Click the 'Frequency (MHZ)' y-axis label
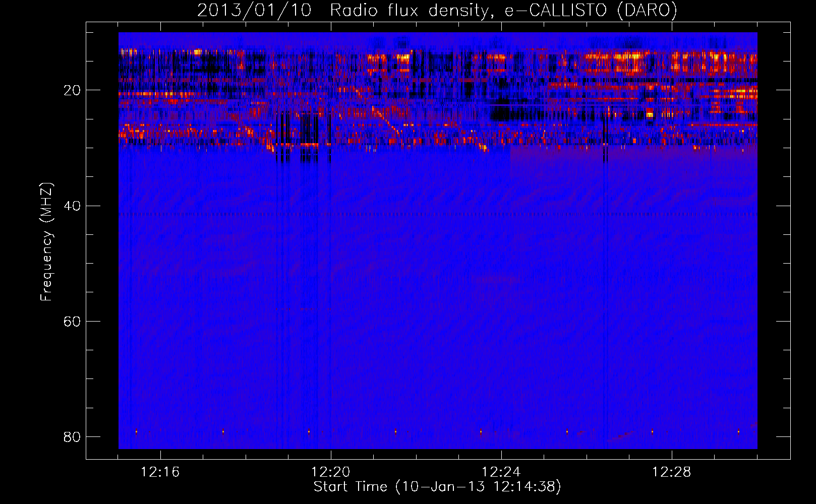Image resolution: width=816 pixels, height=504 pixels. (46, 242)
